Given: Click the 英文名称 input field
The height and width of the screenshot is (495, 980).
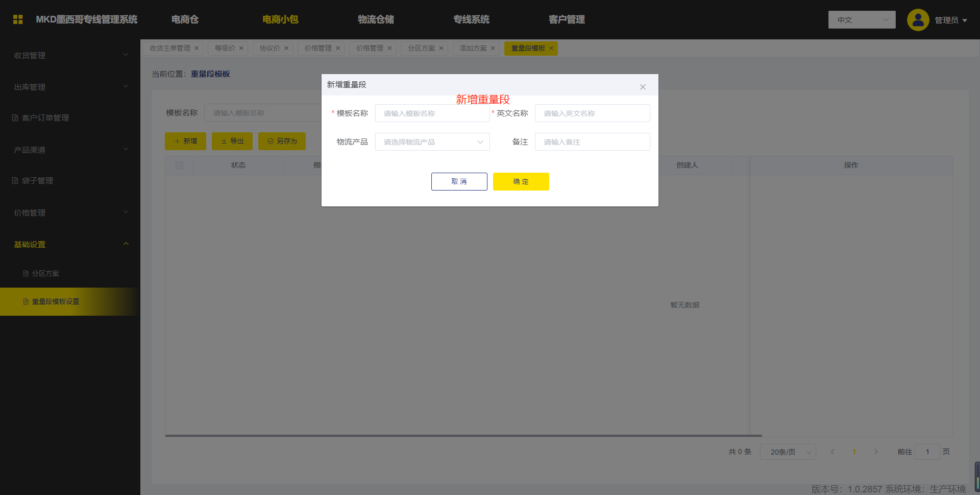Looking at the screenshot, I should [x=592, y=113].
